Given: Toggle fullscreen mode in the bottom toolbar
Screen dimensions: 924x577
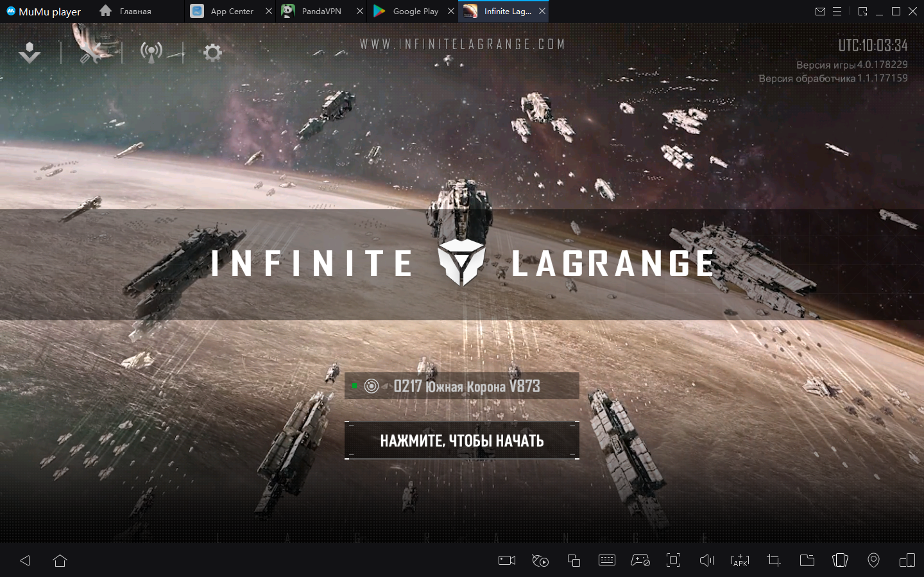Looking at the screenshot, I should click(x=673, y=560).
